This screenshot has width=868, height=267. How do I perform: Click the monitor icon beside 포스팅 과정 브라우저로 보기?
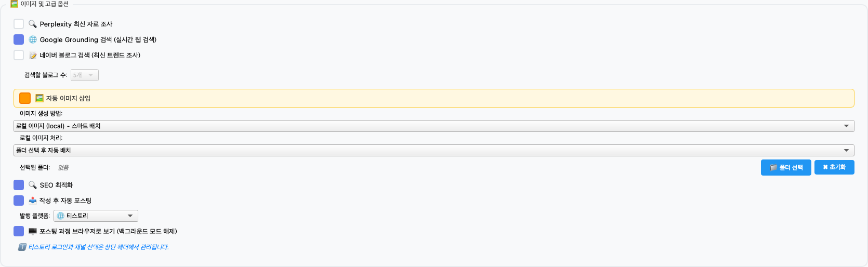(33, 232)
